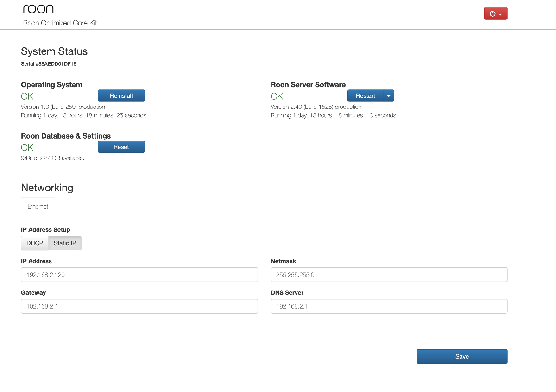Image resolution: width=556 pixels, height=392 pixels.
Task: Click the Roon Server Software OK status
Action: (x=277, y=96)
